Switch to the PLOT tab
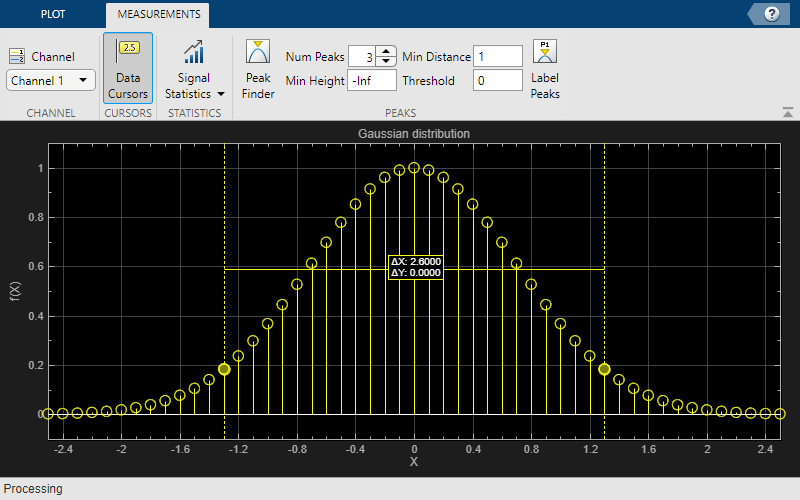This screenshot has width=800, height=500. pyautogui.click(x=53, y=14)
